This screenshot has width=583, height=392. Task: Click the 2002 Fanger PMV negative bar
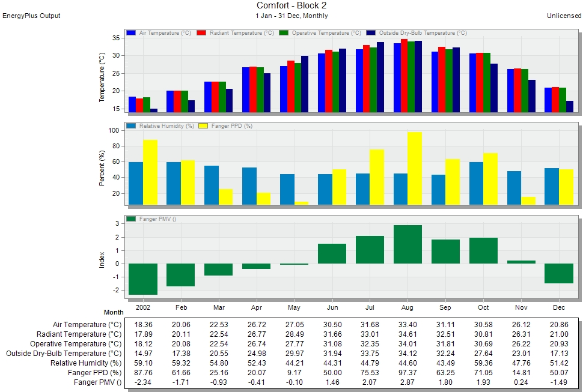(x=143, y=279)
